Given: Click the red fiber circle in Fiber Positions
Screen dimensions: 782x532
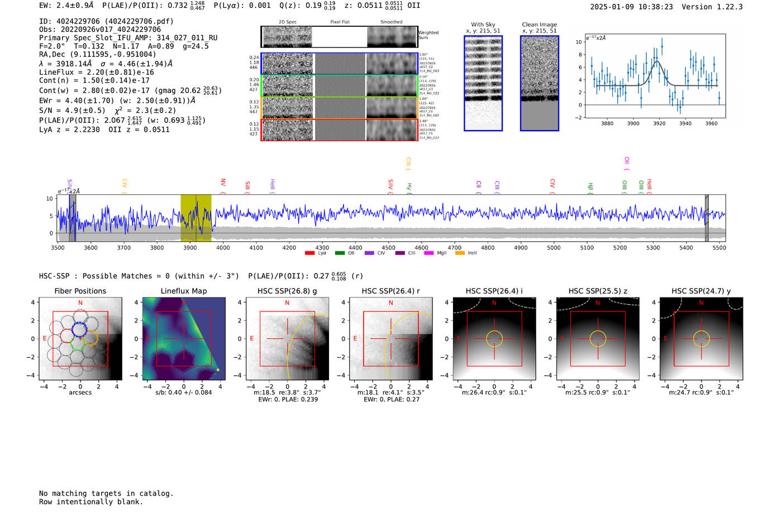Looking at the screenshot, I should pos(67,337).
